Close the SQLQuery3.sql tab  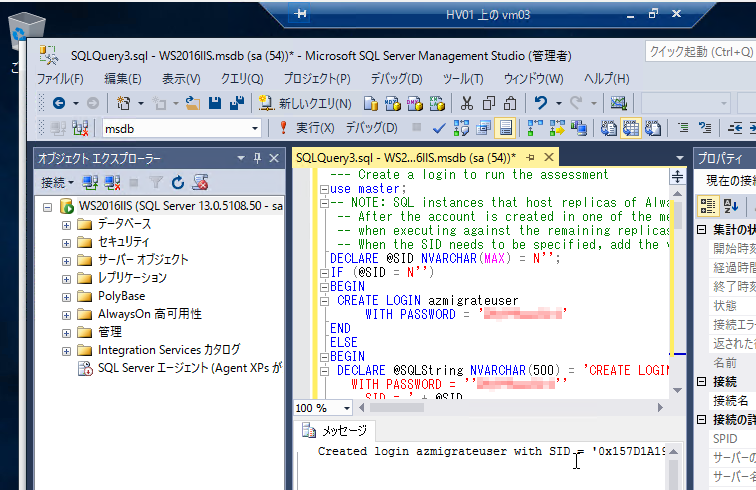pyautogui.click(x=549, y=157)
